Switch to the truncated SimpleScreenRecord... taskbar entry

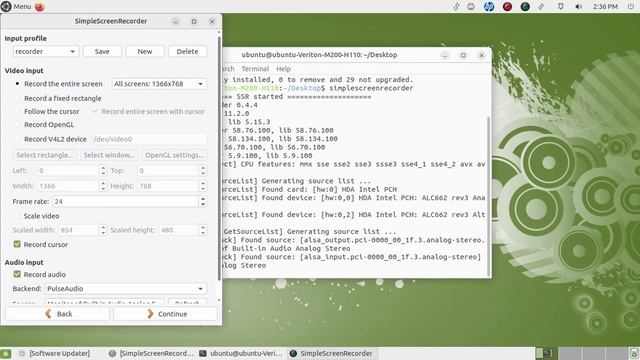tap(151, 353)
